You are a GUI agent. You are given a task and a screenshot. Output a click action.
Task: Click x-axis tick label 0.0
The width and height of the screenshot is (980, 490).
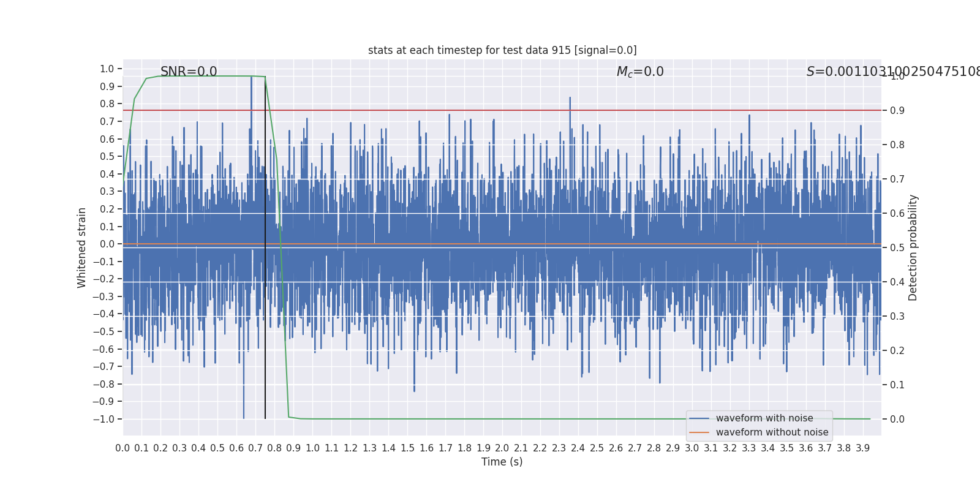pyautogui.click(x=123, y=448)
